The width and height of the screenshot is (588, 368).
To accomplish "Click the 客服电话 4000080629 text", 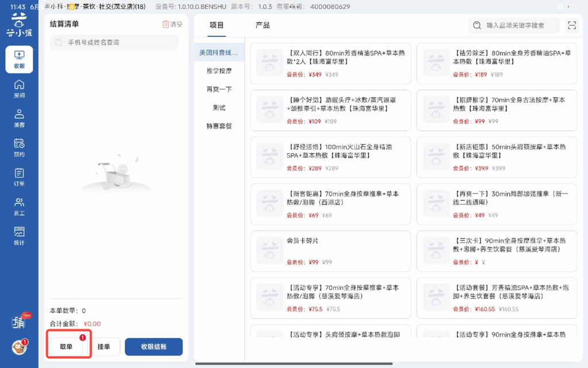I will click(x=313, y=7).
